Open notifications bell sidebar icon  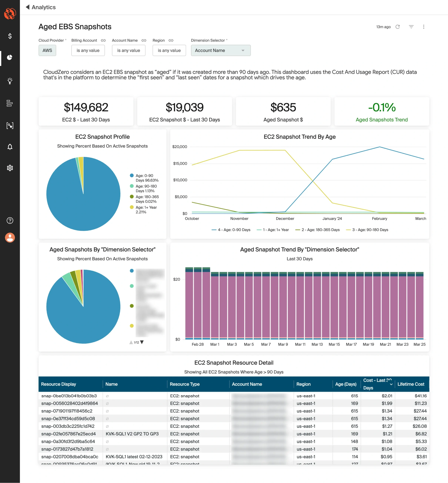click(x=10, y=147)
